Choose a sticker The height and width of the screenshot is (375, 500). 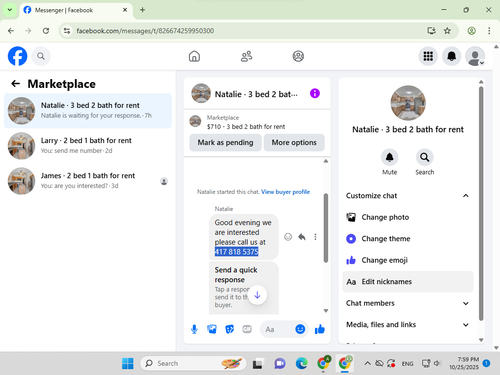229,329
